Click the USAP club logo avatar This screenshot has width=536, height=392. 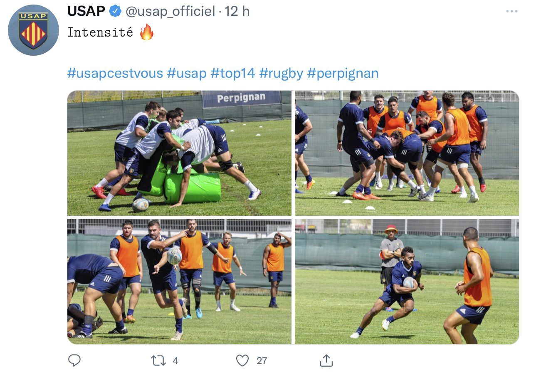click(34, 30)
